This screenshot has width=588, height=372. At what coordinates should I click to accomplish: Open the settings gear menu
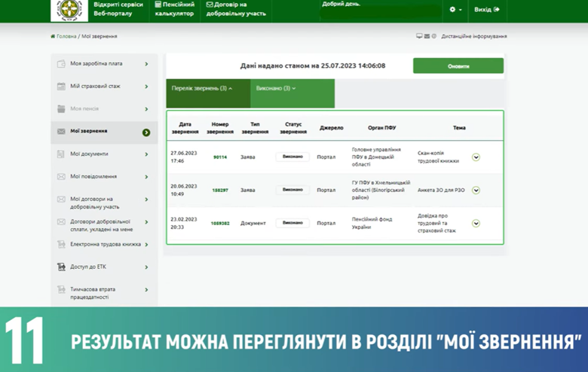coord(455,9)
